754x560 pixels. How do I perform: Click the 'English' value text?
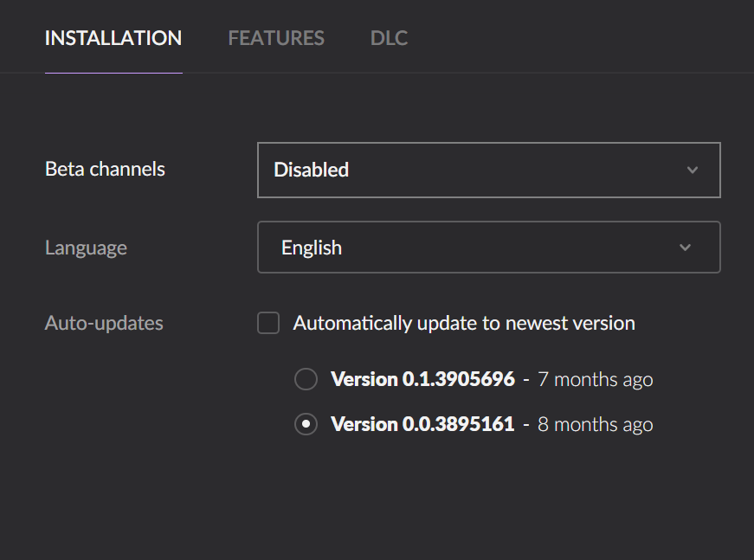[x=312, y=248]
